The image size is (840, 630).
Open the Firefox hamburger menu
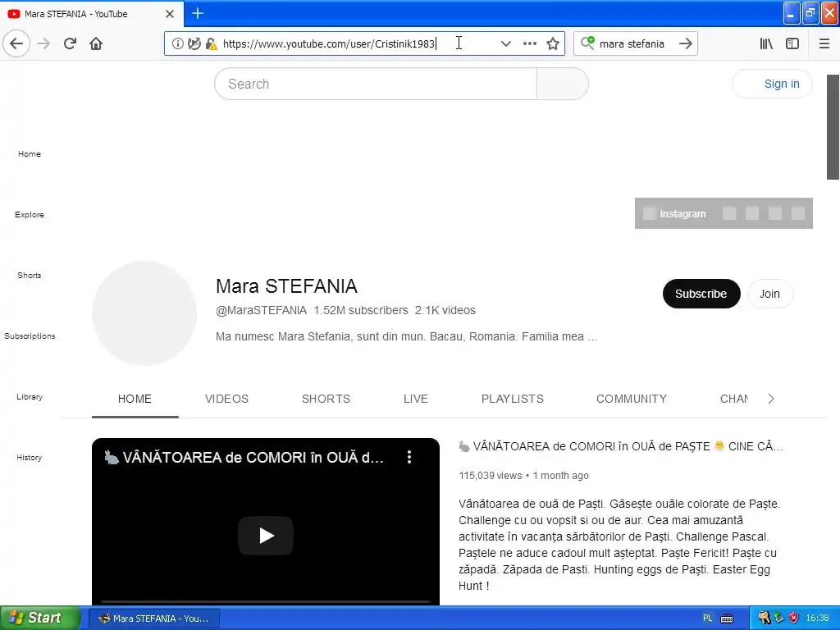[x=824, y=43]
